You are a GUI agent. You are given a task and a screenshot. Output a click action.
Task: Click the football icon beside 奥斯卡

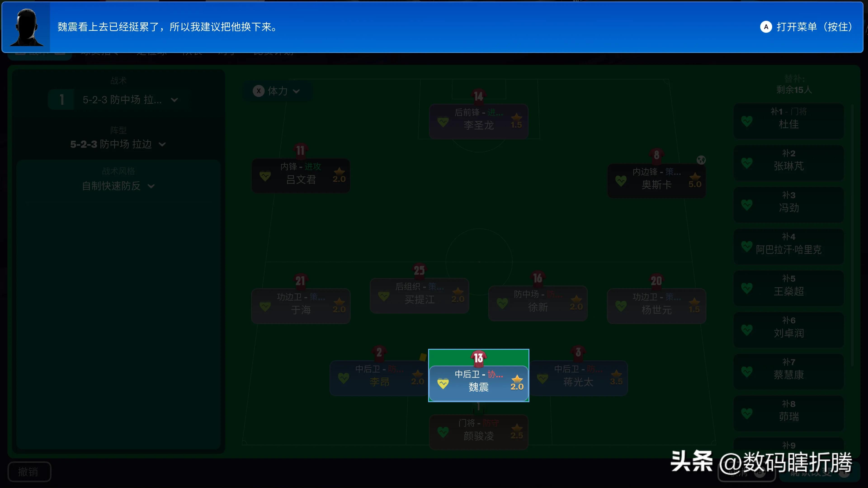pos(701,160)
